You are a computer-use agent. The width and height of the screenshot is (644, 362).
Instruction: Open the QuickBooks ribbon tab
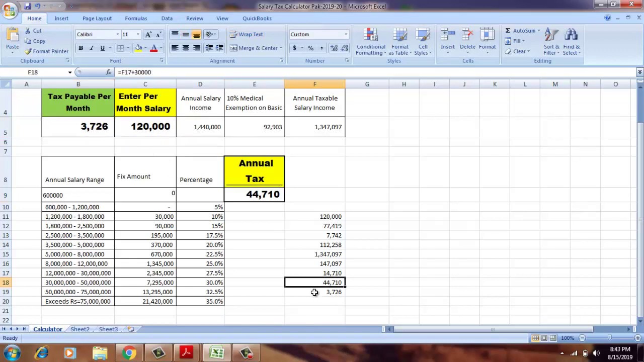click(257, 19)
